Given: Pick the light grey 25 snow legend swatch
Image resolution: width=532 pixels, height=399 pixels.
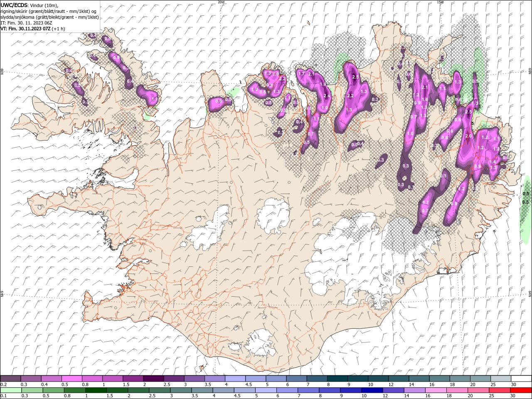Looking at the screenshot, I should (x=500, y=379).
